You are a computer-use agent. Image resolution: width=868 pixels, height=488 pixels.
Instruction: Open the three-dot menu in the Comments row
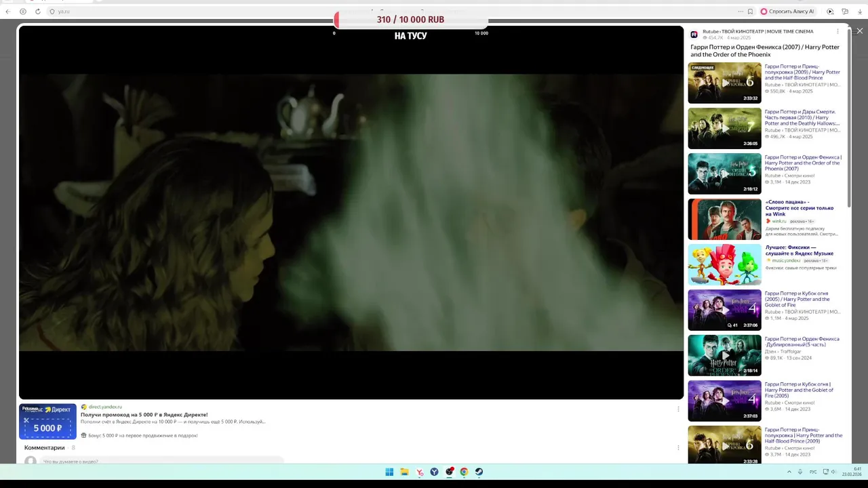678,447
